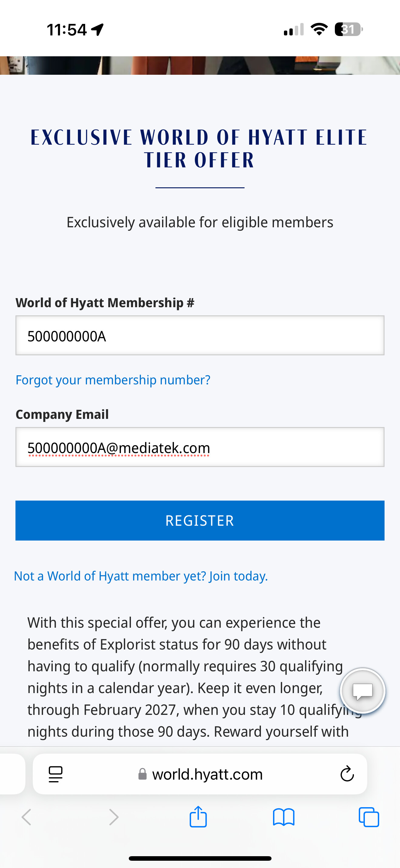Viewport: 400px width, 868px height.
Task: Go forward to the next page
Action: [114, 817]
